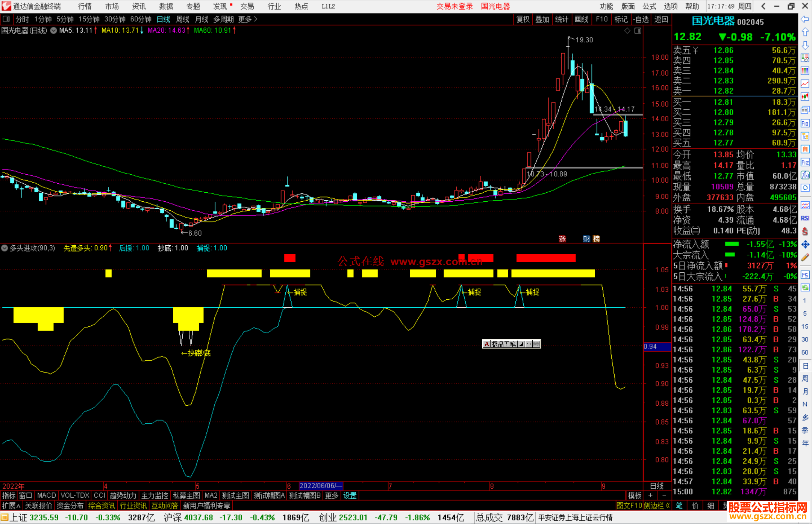Click the minus zoom-out button near 模板
Viewport: 812px width, 524px height.
(664, 495)
